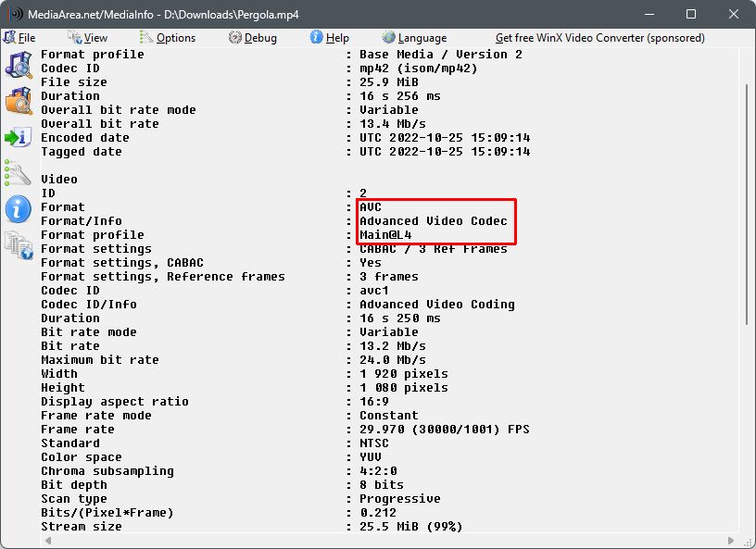Click the Export green arrow icon
Viewport: 756px width, 549px height.
(x=19, y=137)
